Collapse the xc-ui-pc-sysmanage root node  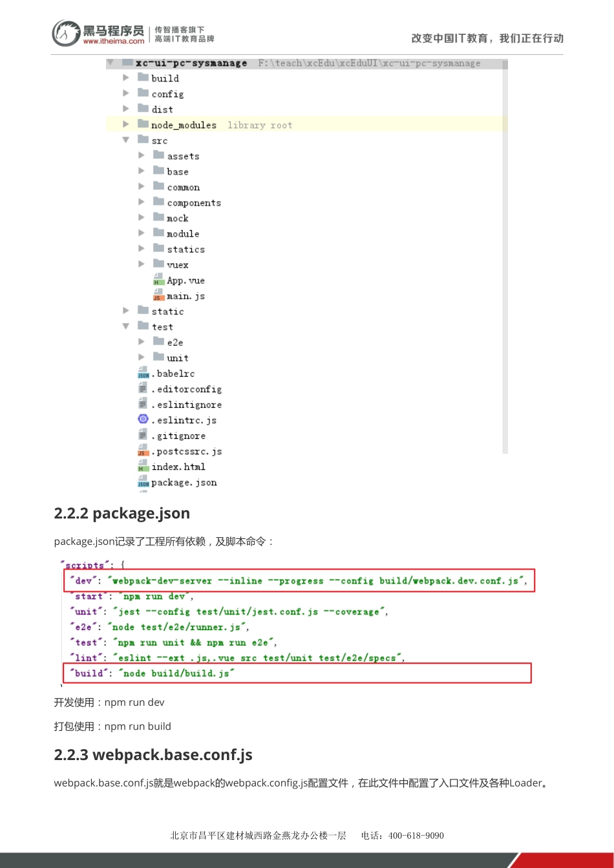tap(111, 63)
